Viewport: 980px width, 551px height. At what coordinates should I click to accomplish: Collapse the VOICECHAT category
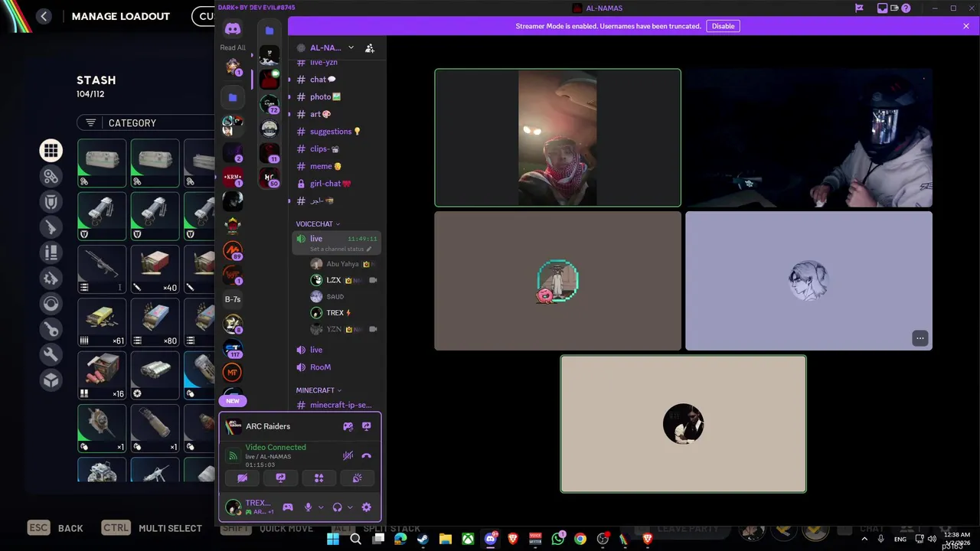point(318,224)
